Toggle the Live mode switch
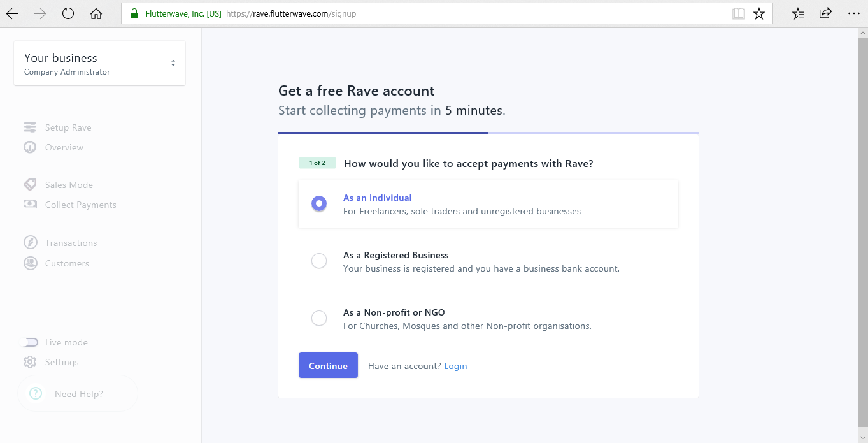 tap(30, 342)
